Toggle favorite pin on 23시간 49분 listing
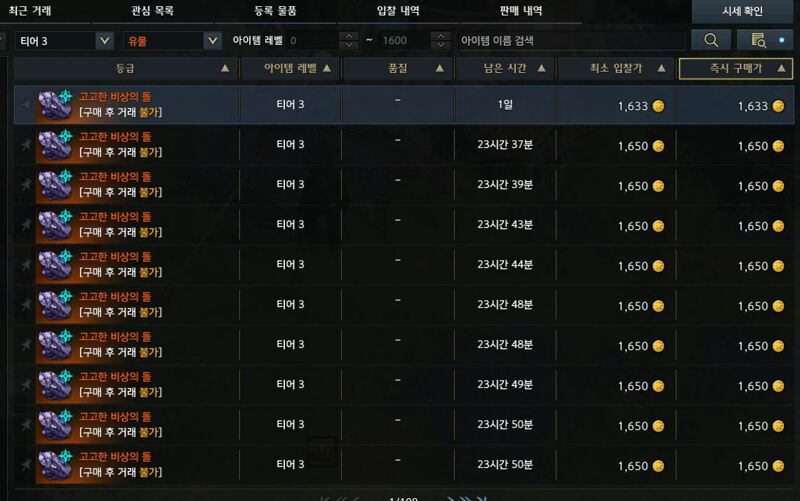Screen dimensions: 800x501 click(x=26, y=385)
